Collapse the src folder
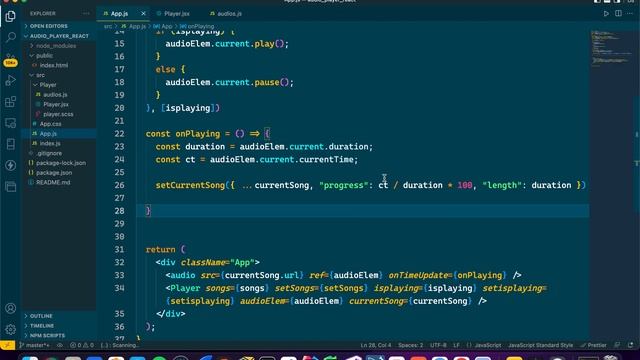Image resolution: width=640 pixels, height=360 pixels. pyautogui.click(x=40, y=75)
